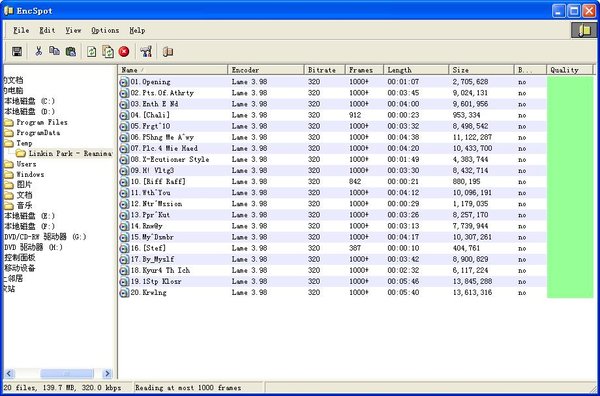Open the options tools icon
The width and height of the screenshot is (600, 396).
146,52
